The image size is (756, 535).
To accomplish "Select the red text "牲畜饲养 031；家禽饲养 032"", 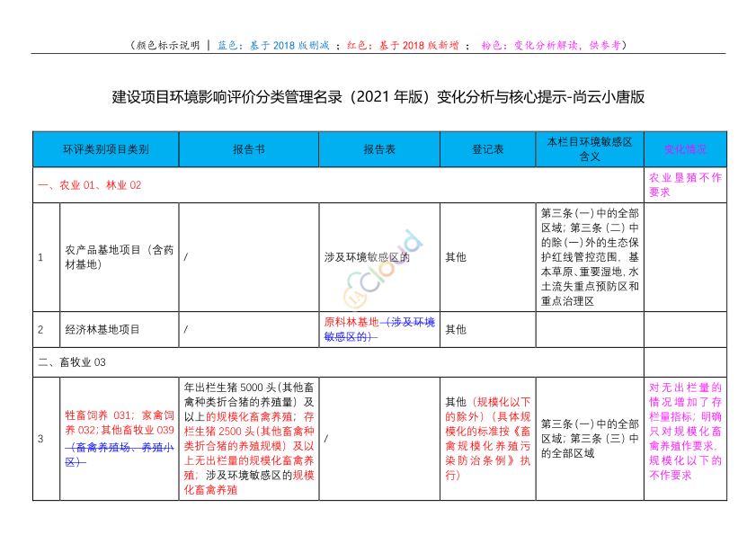I will [x=119, y=423].
